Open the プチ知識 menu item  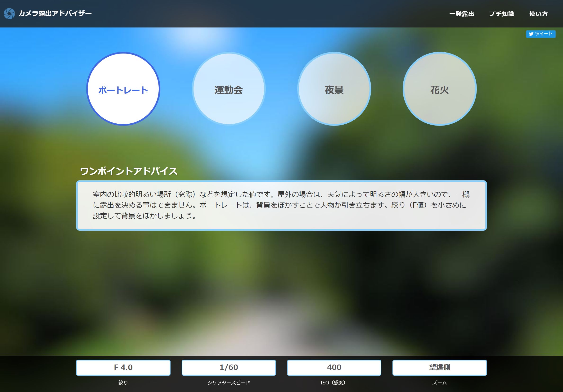pos(501,14)
